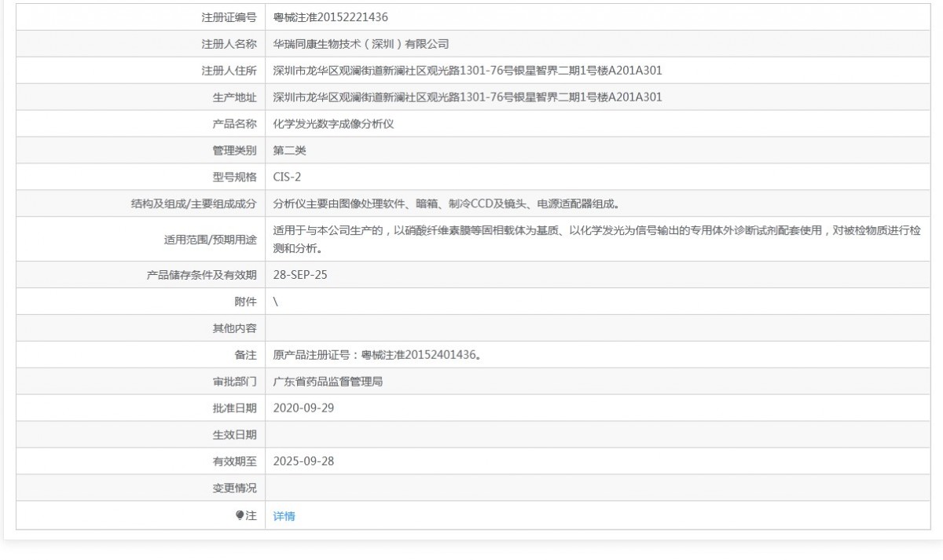Click the 产品储存条件及有效期 label
The height and width of the screenshot is (560, 943).
[x=201, y=275]
